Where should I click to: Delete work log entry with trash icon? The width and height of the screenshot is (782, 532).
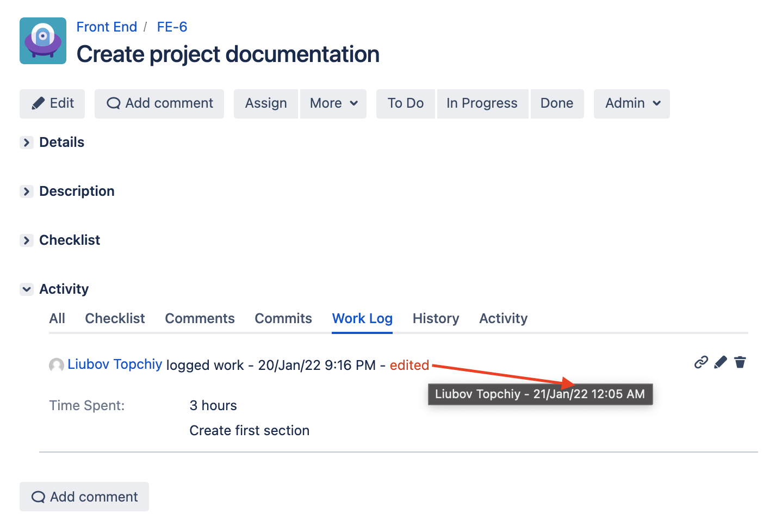[740, 362]
